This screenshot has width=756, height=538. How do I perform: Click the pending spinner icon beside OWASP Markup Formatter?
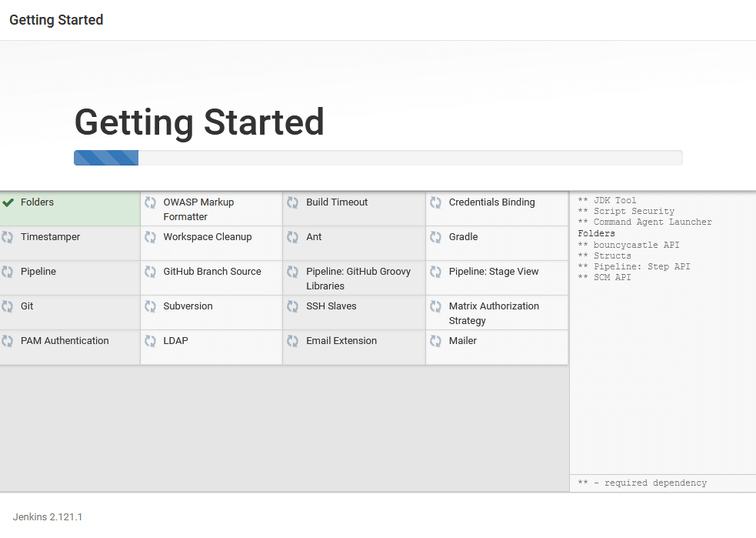151,202
